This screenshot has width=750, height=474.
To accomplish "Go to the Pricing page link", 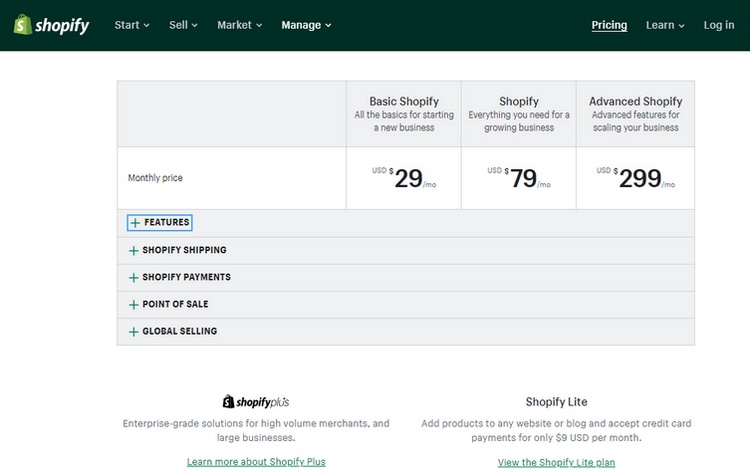I will coord(609,25).
